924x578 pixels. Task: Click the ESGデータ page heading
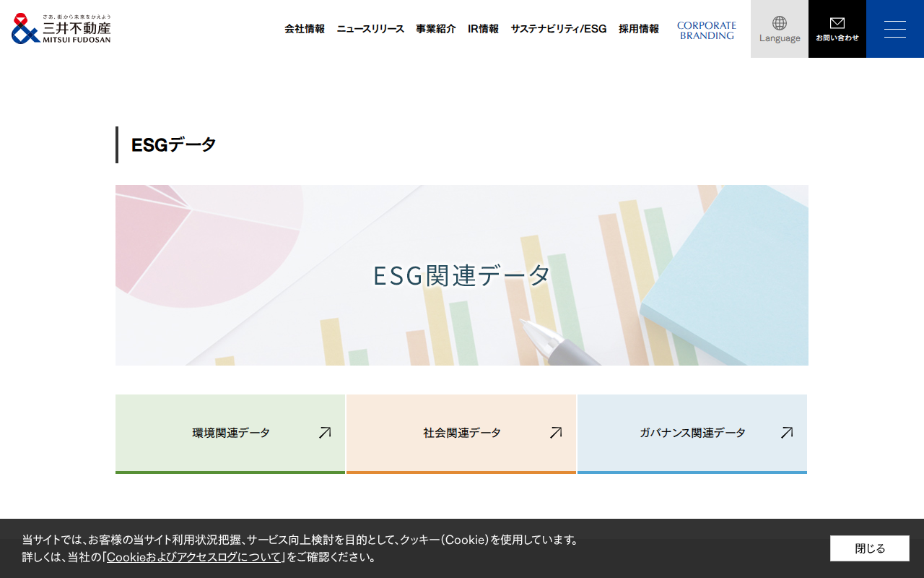(x=174, y=144)
